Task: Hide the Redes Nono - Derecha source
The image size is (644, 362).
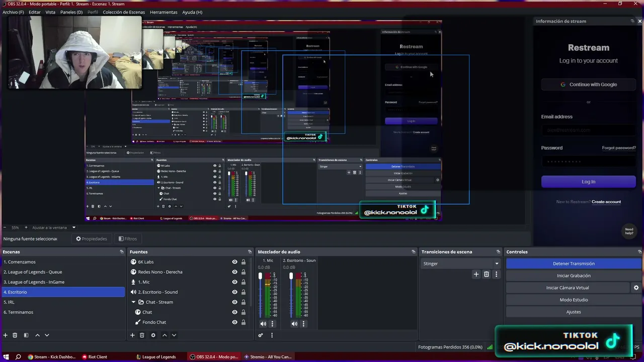Action: coord(234,272)
